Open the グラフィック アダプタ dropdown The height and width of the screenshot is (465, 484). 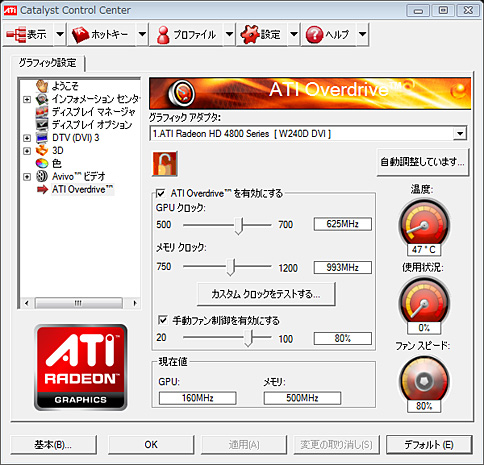(x=460, y=134)
